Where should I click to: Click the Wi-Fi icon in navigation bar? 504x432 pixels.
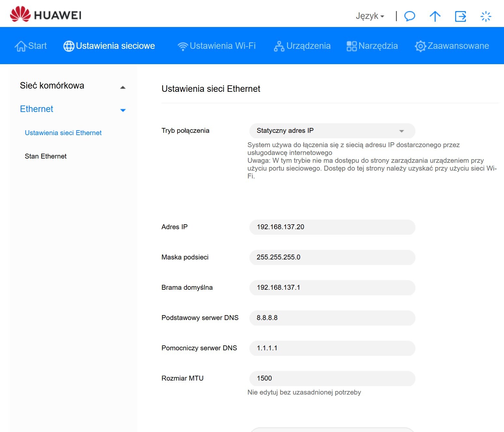pos(183,46)
